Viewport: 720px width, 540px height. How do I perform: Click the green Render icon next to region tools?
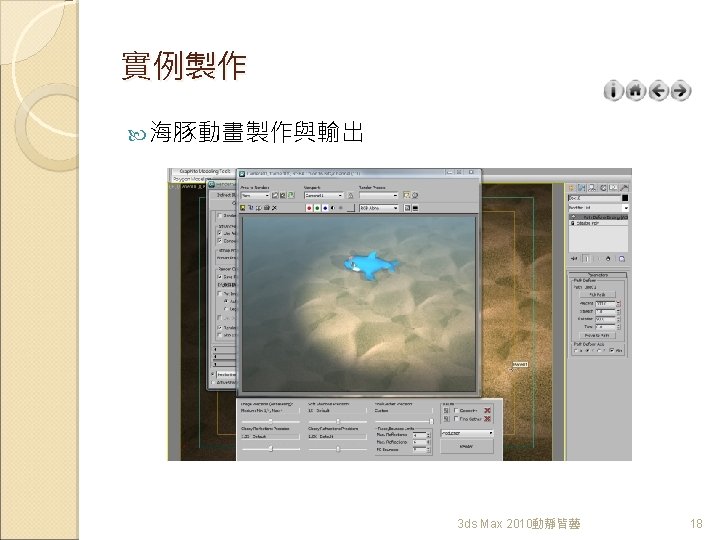pyautogui.click(x=291, y=196)
